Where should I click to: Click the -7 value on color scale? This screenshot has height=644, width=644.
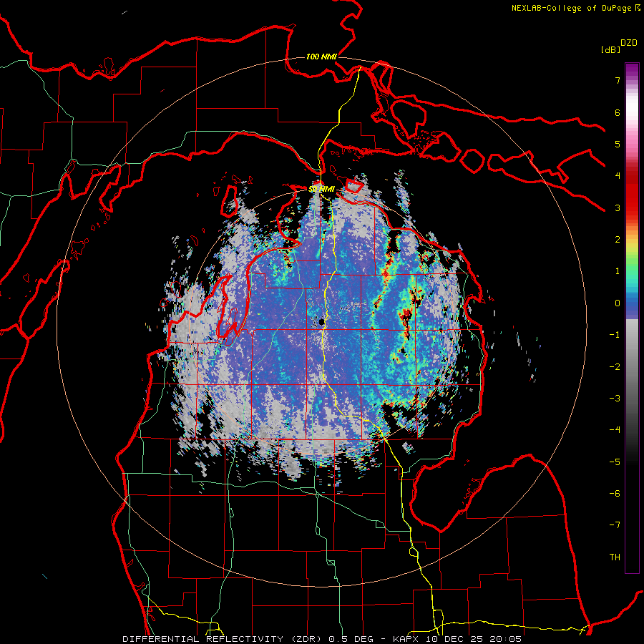click(x=615, y=525)
